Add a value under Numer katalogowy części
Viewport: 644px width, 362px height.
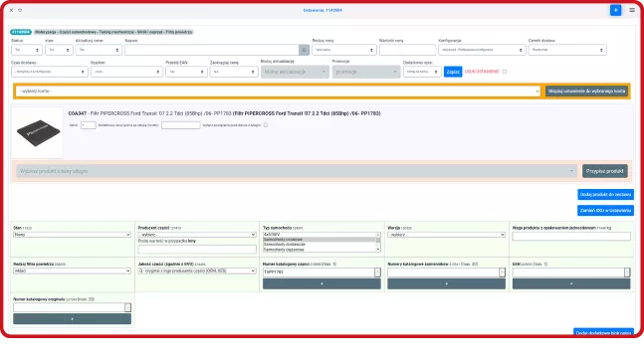click(x=322, y=283)
